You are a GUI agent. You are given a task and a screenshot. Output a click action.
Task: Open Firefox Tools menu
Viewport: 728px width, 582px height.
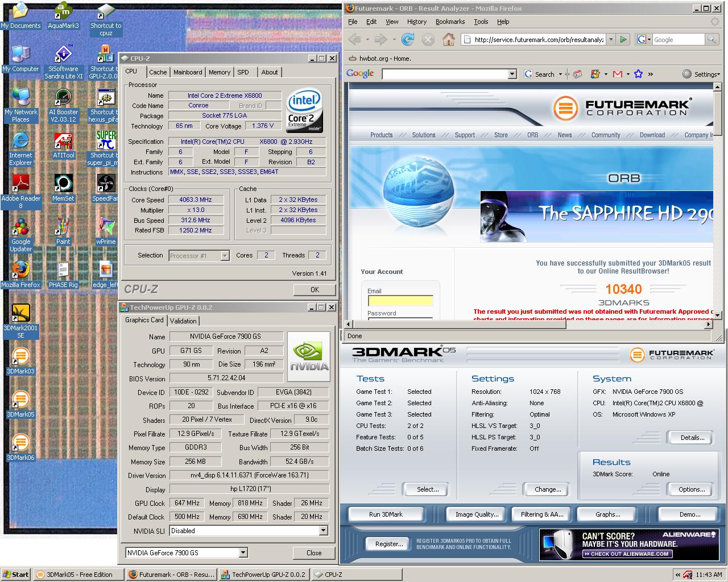[x=481, y=22]
